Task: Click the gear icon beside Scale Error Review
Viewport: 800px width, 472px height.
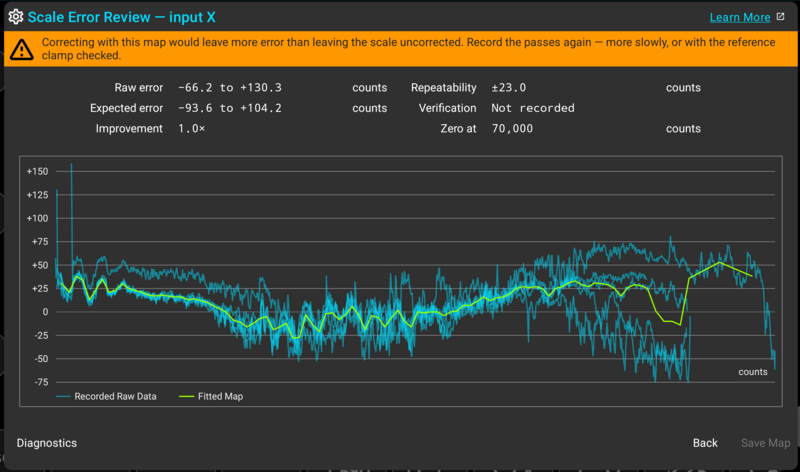Action: [16, 17]
